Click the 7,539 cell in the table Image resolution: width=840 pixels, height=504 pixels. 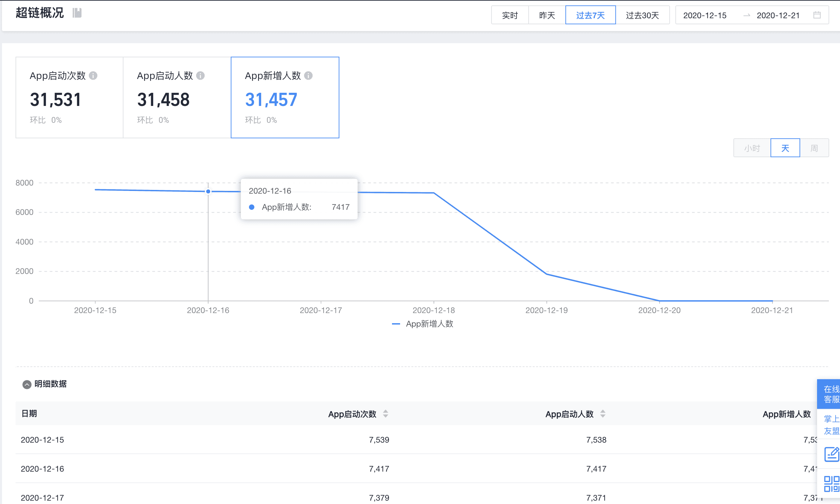[x=379, y=440]
